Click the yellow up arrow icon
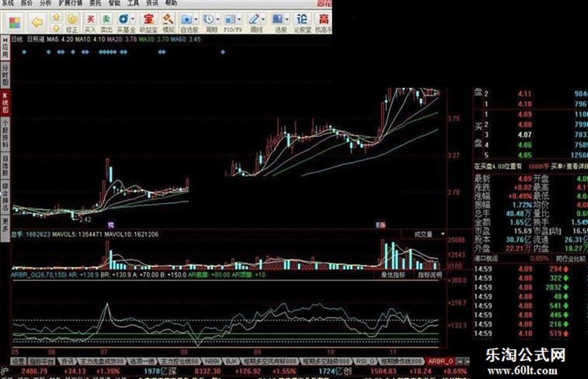The height and width of the screenshot is (379, 588). [x=56, y=17]
